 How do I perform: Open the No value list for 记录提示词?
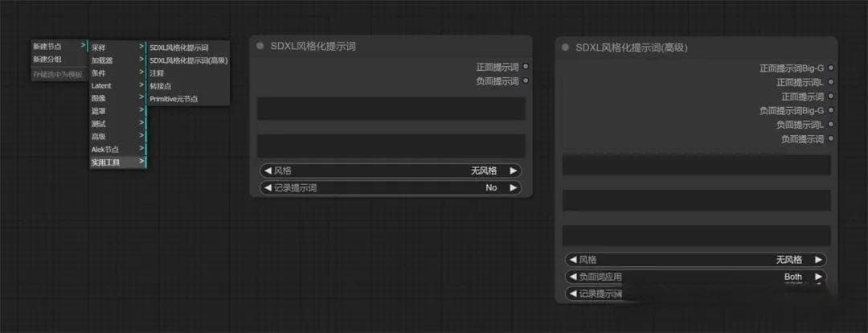(491, 188)
